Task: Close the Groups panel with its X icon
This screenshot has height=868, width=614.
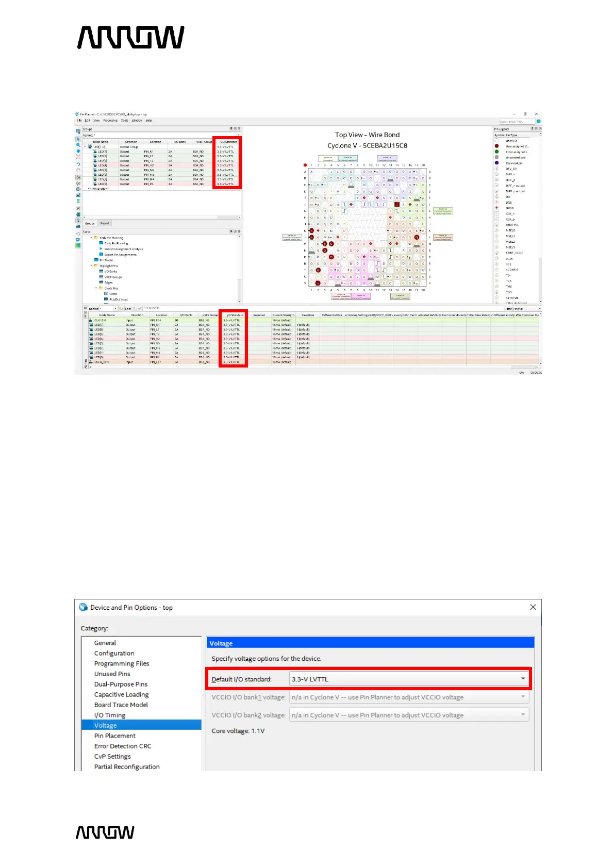Action: (x=239, y=129)
